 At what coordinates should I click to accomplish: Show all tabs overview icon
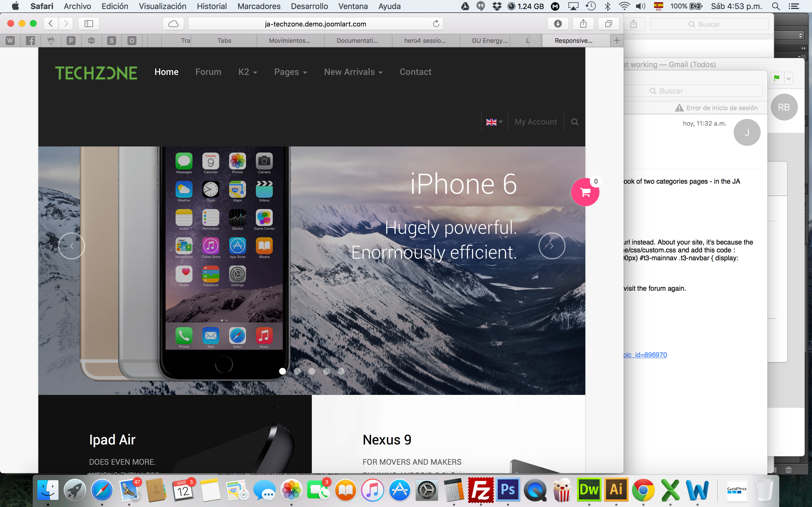608,24
